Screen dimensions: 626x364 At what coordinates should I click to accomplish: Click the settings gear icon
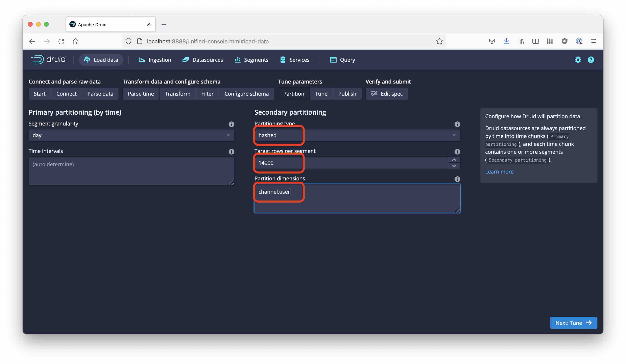pos(578,59)
